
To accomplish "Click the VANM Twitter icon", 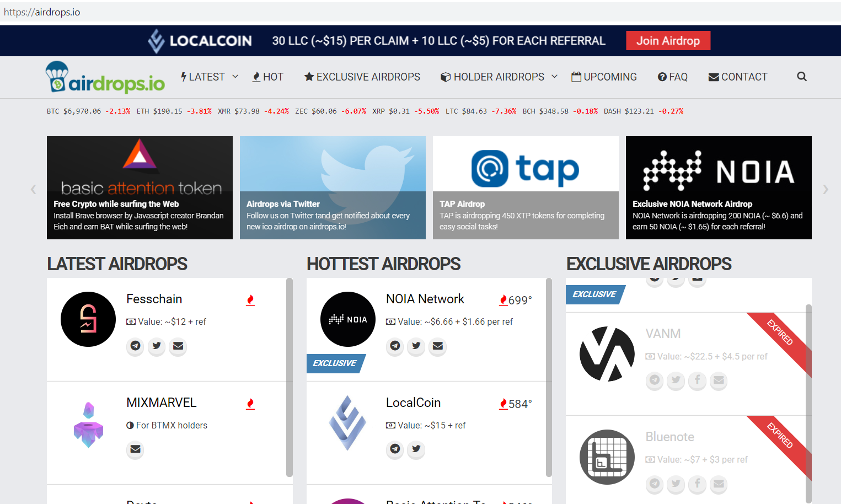I will (676, 380).
